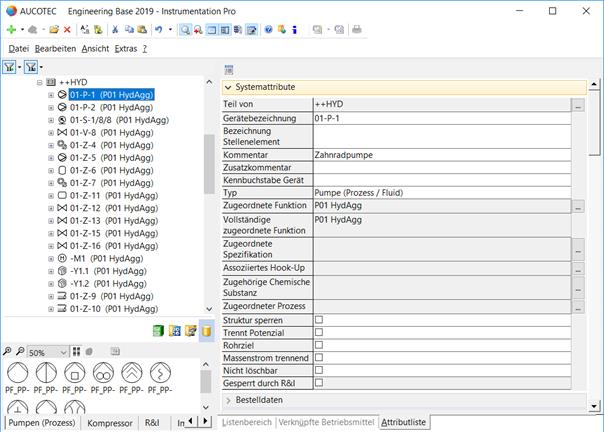Toggle the Nicht löschbar checkbox
The width and height of the screenshot is (604, 432).
pos(319,370)
